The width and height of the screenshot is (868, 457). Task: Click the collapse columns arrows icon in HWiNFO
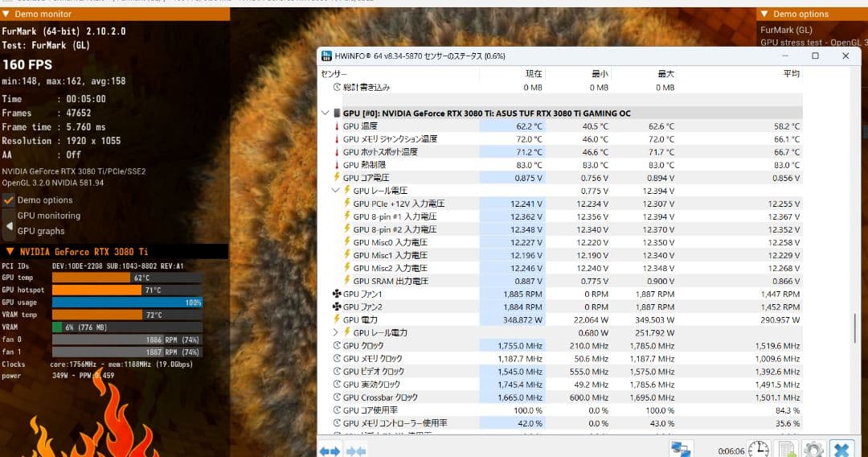[x=356, y=451]
